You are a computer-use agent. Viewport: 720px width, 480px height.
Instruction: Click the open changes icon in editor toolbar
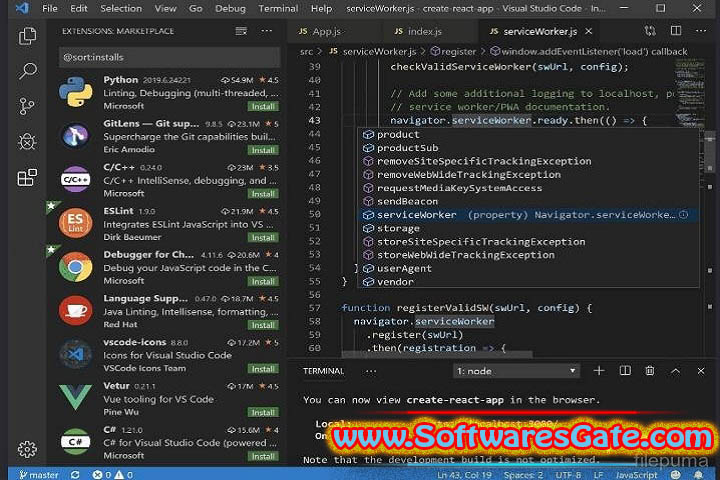[650, 31]
